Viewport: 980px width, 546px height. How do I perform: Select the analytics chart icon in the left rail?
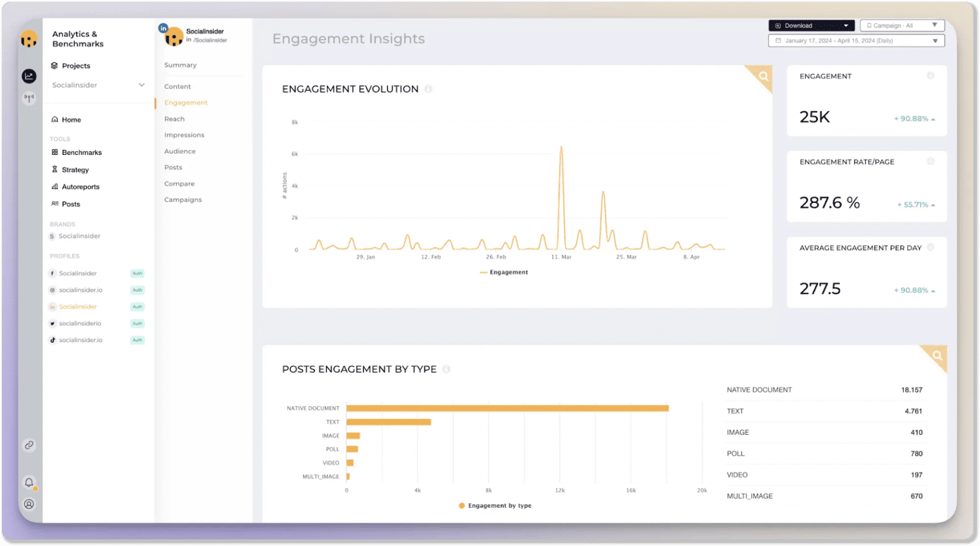tap(29, 76)
